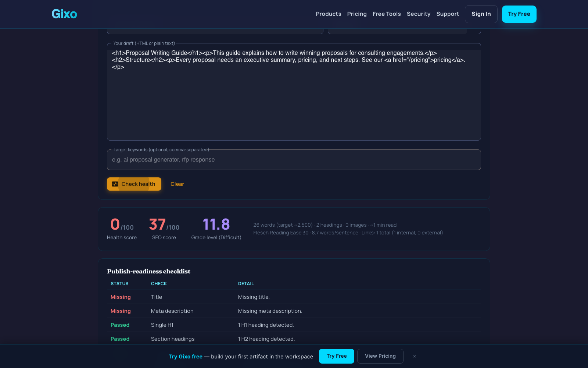The width and height of the screenshot is (588, 368).
Task: Click the SEO score label
Action: click(164, 237)
